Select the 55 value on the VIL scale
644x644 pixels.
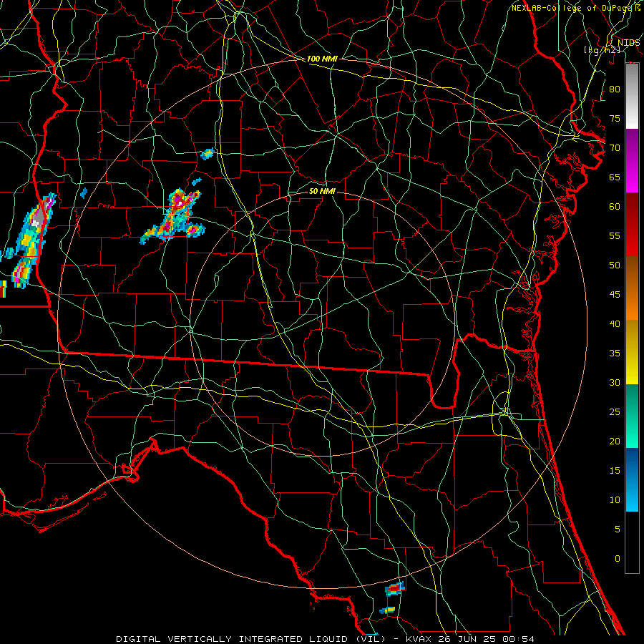click(x=615, y=235)
